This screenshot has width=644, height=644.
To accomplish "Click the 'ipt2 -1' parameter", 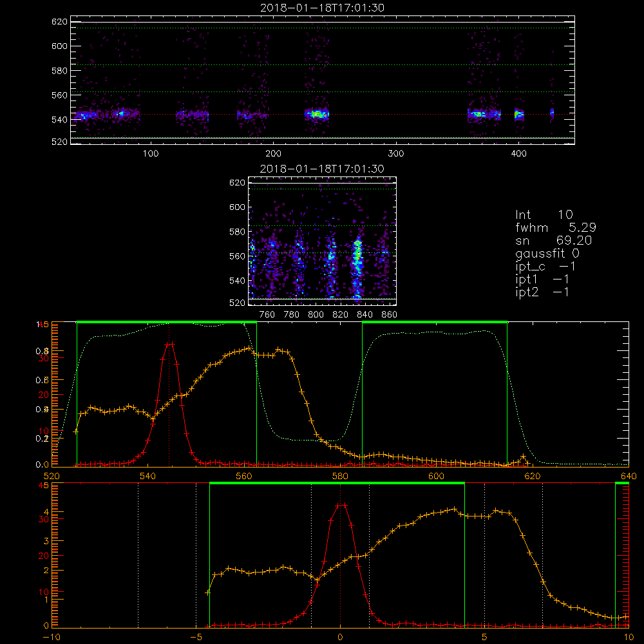I will click(x=542, y=292).
